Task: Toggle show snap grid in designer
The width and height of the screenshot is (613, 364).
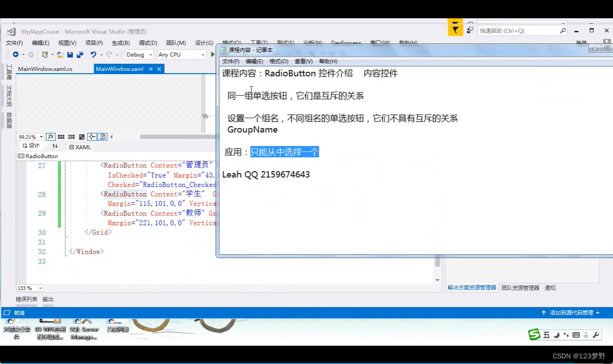Action: click(61, 137)
